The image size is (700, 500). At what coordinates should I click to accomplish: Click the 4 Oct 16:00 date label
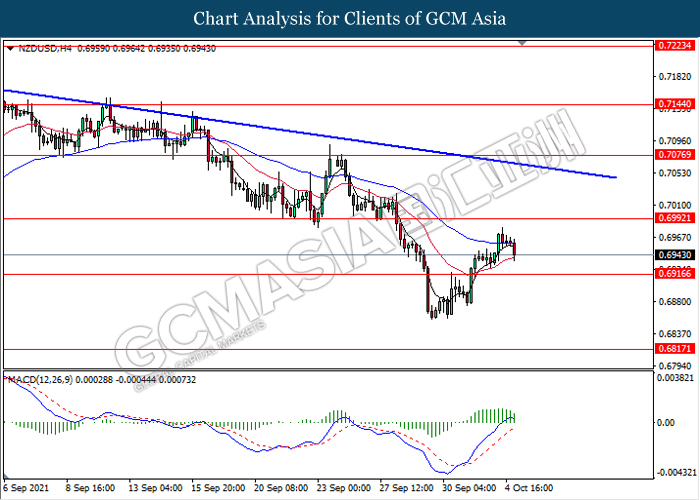[x=529, y=488]
